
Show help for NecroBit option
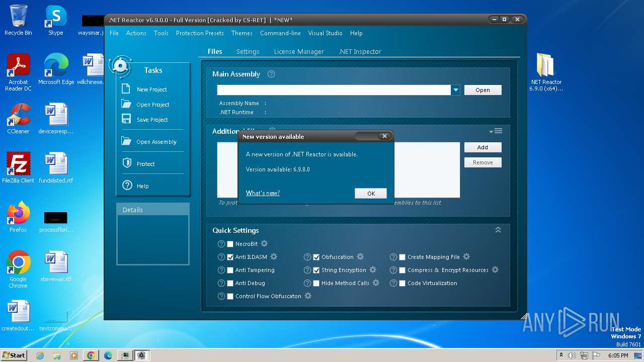click(221, 244)
